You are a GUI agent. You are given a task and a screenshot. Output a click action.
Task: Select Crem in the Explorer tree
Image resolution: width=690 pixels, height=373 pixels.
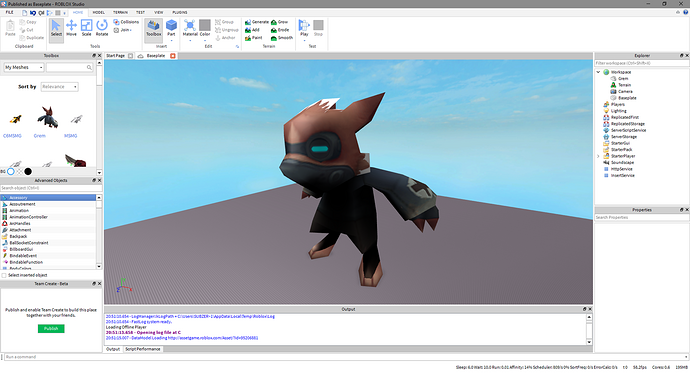623,79
